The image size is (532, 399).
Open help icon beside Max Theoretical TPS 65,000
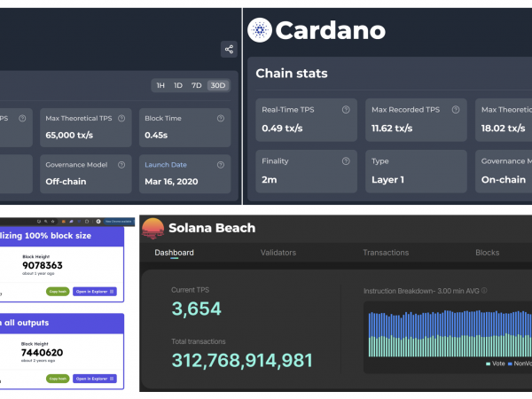click(x=121, y=118)
